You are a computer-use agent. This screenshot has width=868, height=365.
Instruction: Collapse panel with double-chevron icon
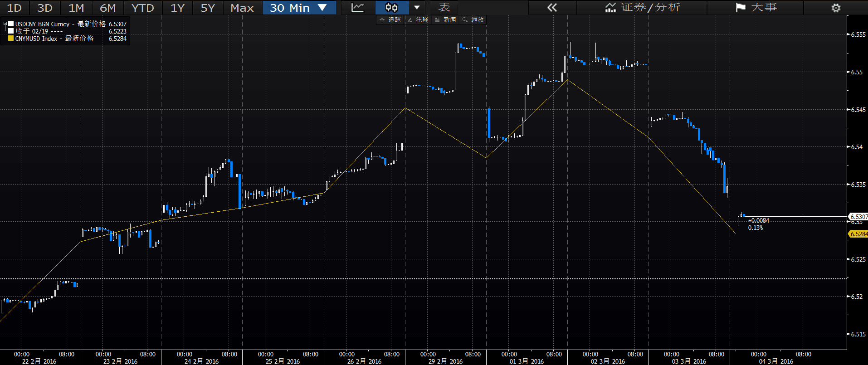[x=552, y=8]
